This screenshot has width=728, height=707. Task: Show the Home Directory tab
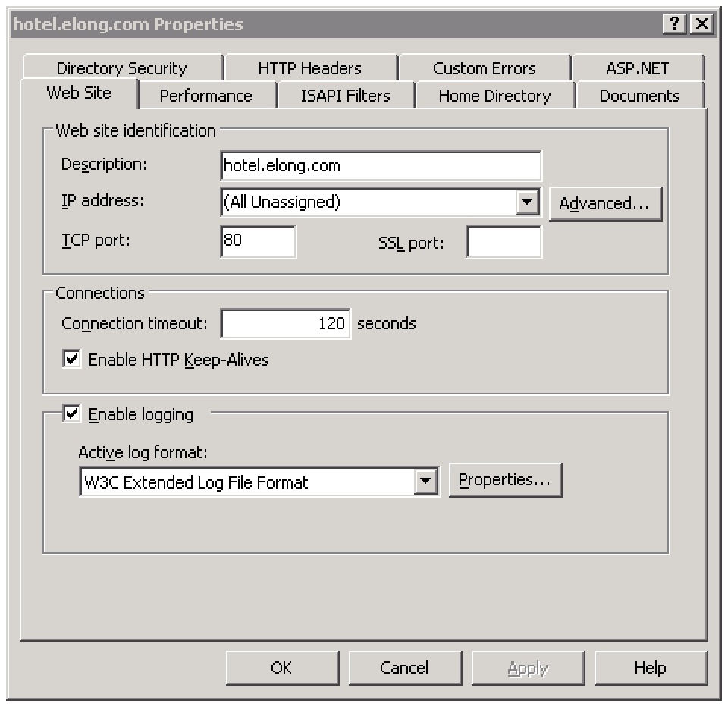tap(494, 96)
